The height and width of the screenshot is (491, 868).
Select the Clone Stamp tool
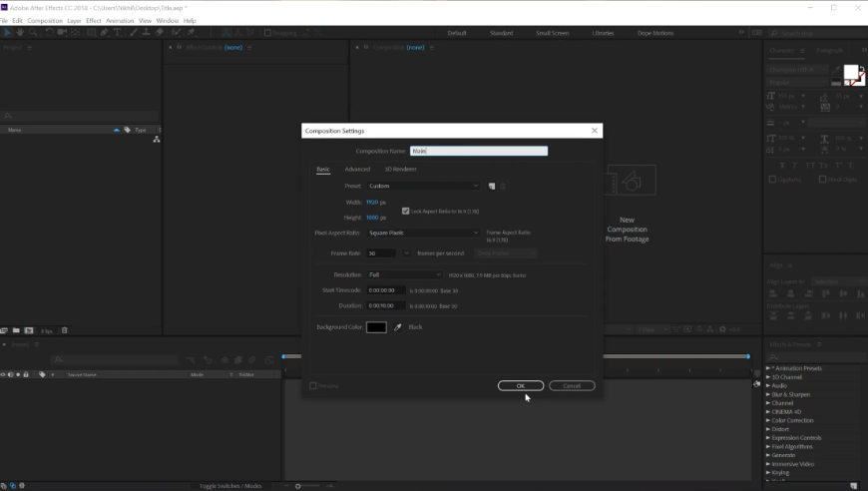click(146, 33)
